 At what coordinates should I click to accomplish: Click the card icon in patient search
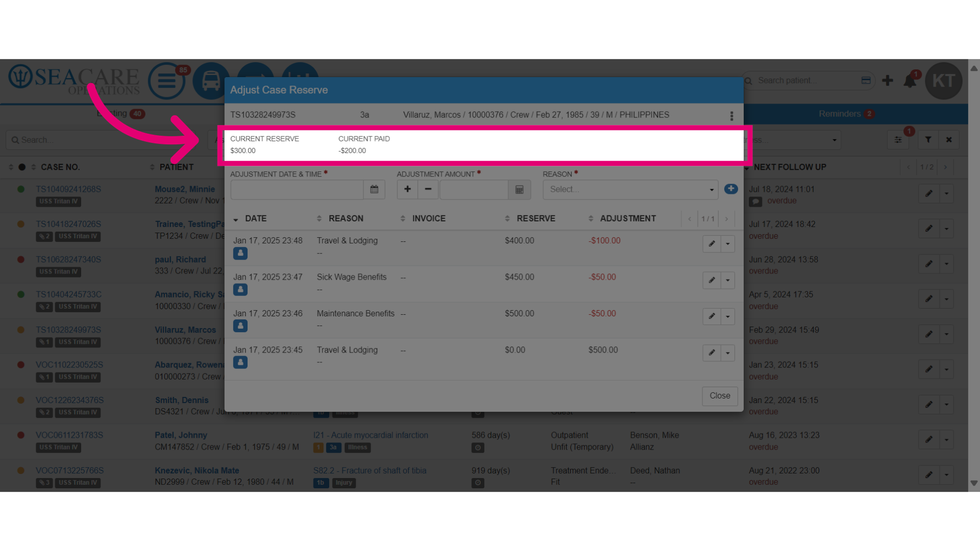click(x=866, y=81)
